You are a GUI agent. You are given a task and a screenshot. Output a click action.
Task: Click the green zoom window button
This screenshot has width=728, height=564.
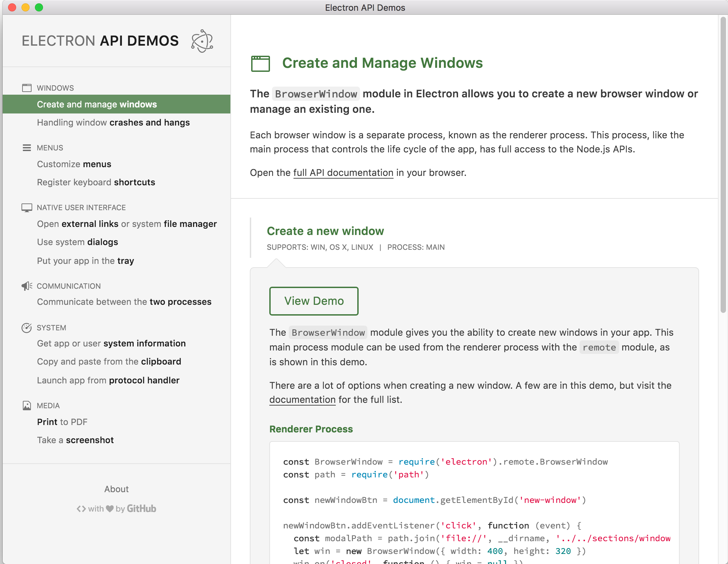click(x=39, y=7)
